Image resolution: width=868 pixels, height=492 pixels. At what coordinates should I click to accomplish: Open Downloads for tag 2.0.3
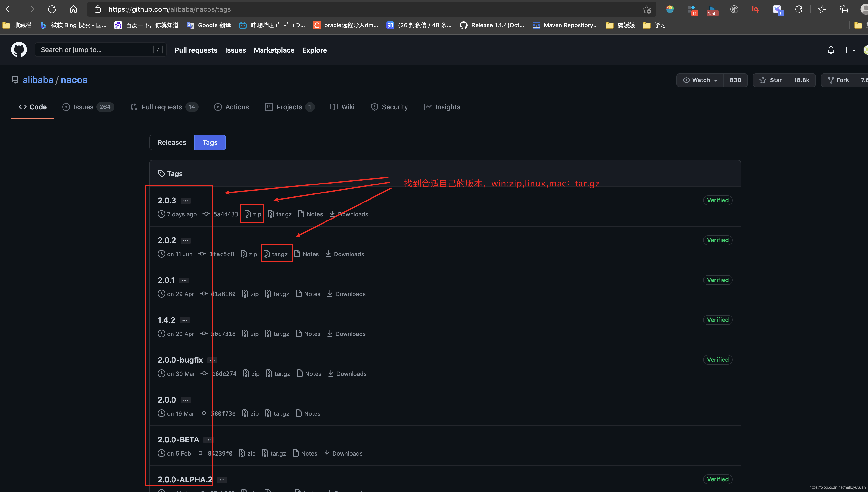[x=349, y=214]
